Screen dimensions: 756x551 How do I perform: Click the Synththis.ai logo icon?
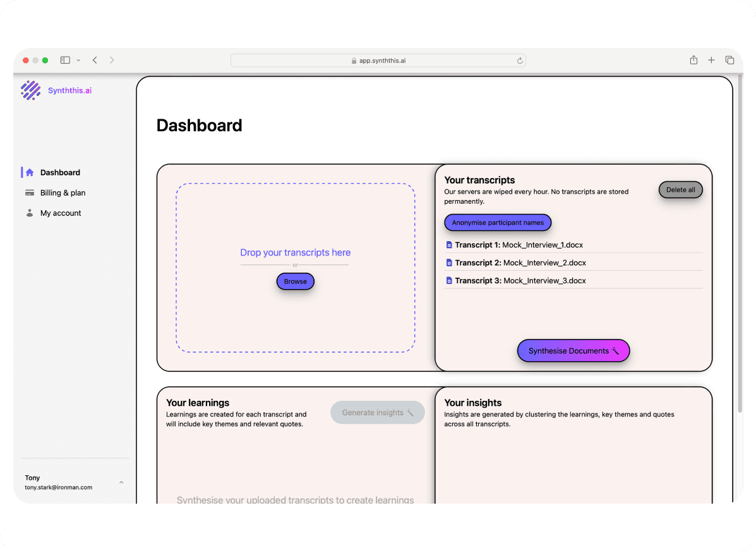pos(30,90)
